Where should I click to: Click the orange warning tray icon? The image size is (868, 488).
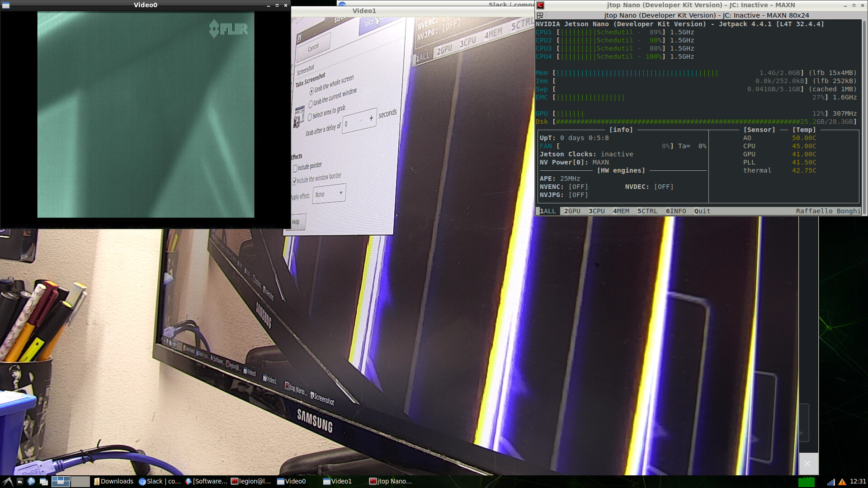pyautogui.click(x=842, y=482)
